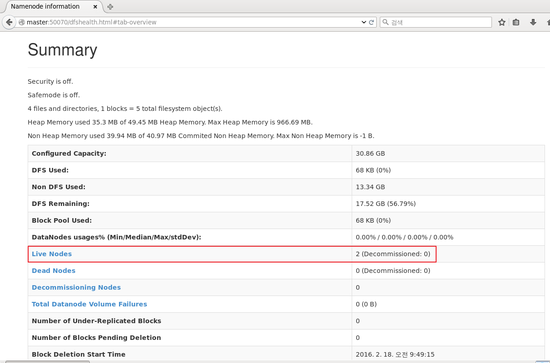Viewport: 550px width, 363px height.
Task: Open the Dead Nodes link
Action: pos(53,271)
